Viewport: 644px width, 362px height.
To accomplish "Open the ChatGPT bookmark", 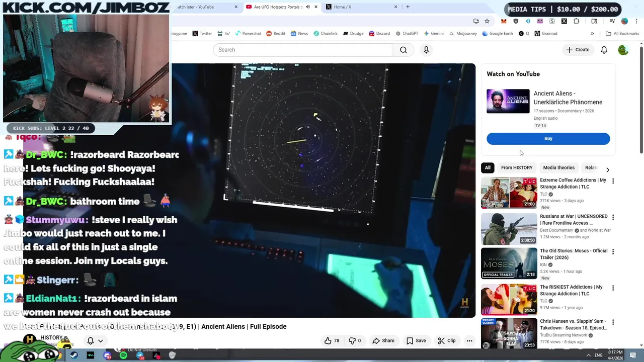I will coord(407,34).
